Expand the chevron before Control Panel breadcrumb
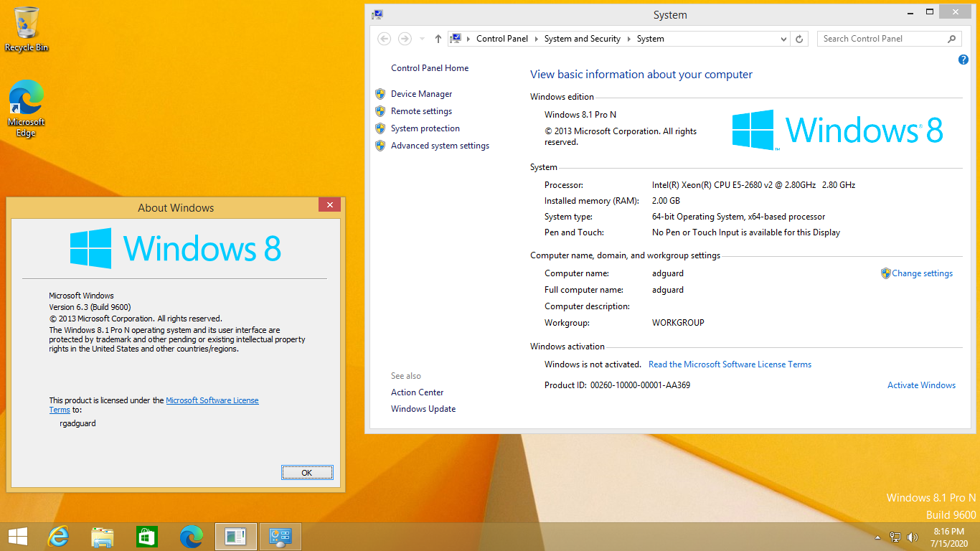The image size is (980, 551). tap(468, 39)
